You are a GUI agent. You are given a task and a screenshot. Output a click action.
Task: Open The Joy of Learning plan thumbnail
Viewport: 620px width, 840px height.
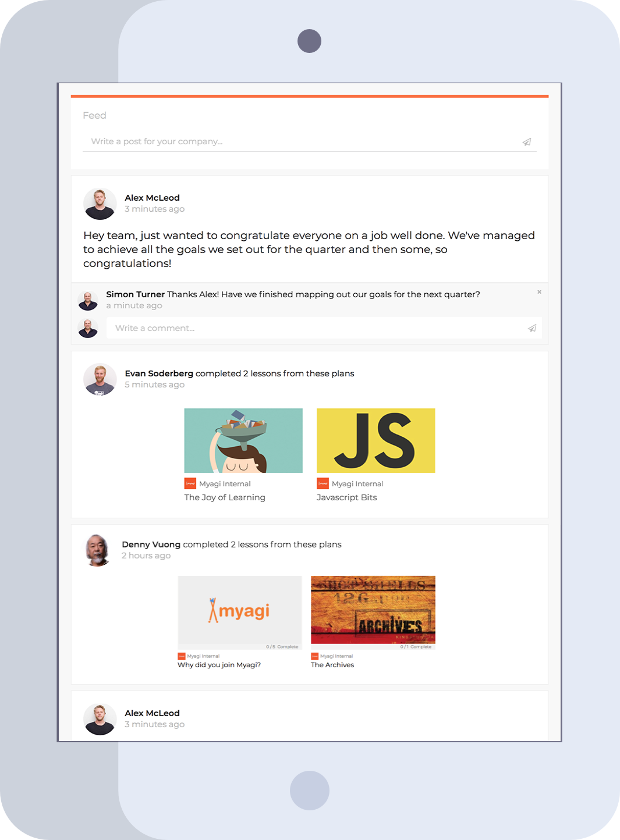pyautogui.click(x=243, y=440)
